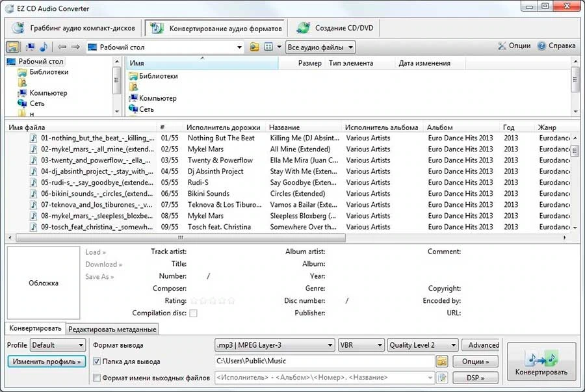Click the EZ CD Audio Converter title icon

[9, 8]
